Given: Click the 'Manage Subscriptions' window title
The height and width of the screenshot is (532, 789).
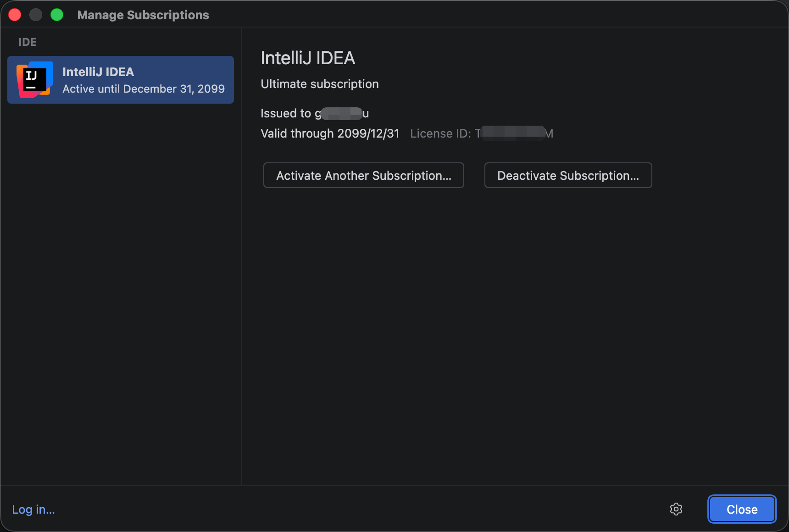Looking at the screenshot, I should click(x=143, y=15).
